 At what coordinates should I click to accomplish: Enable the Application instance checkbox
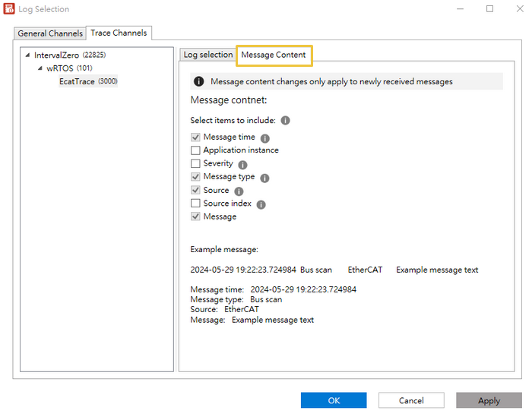click(195, 150)
